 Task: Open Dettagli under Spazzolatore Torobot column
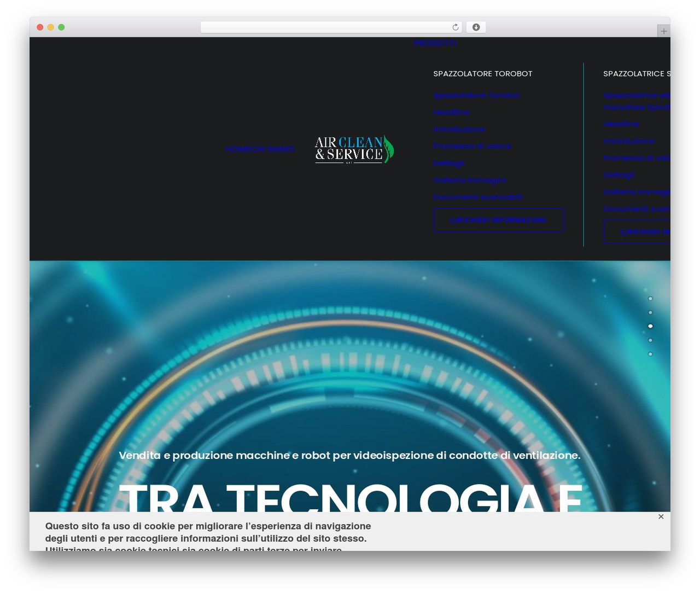coord(448,163)
